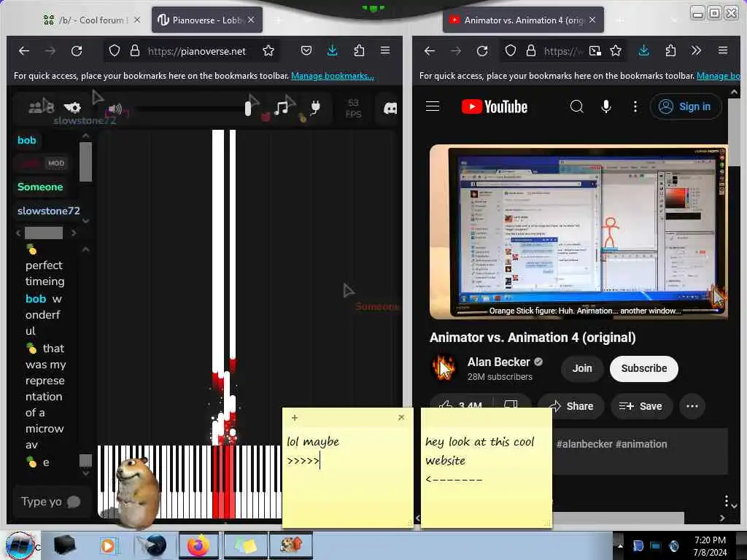Click the chat scroll down arrow

86,473
